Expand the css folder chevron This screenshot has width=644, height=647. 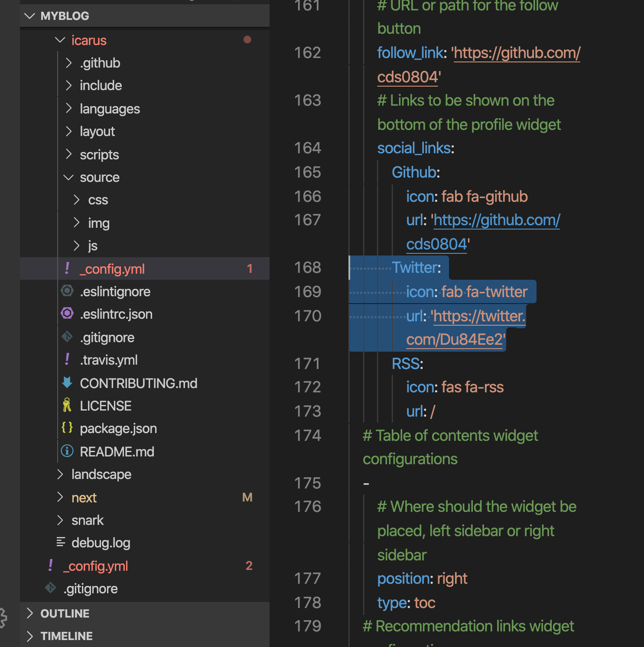[77, 200]
